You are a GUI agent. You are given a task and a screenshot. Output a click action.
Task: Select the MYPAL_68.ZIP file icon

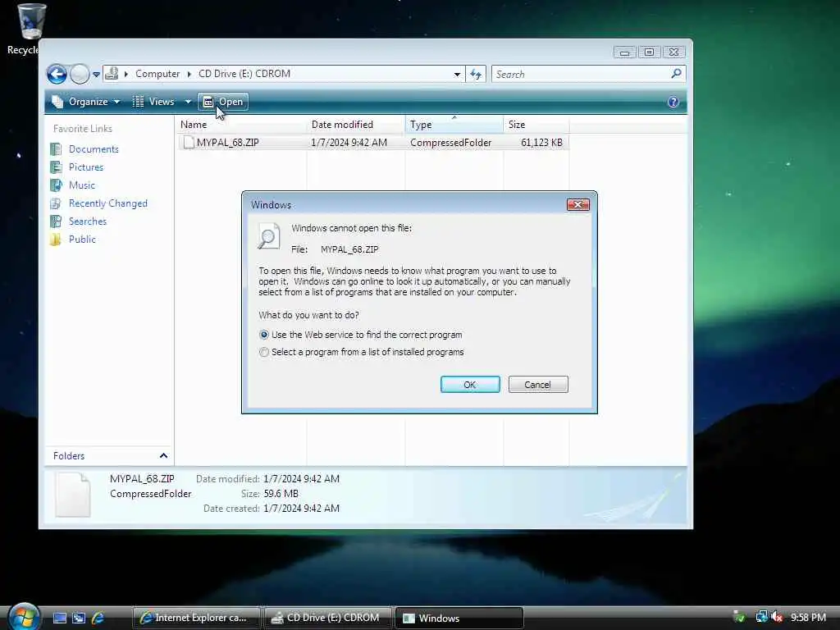point(189,142)
